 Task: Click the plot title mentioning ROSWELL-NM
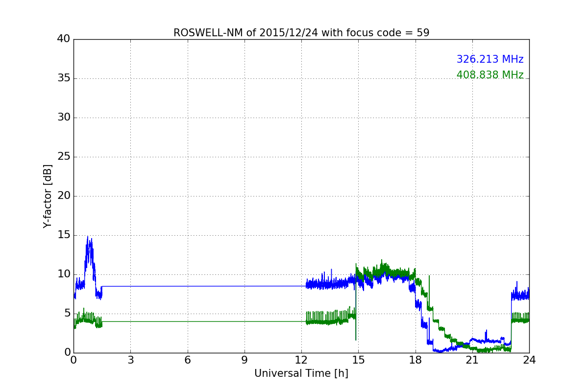point(301,33)
